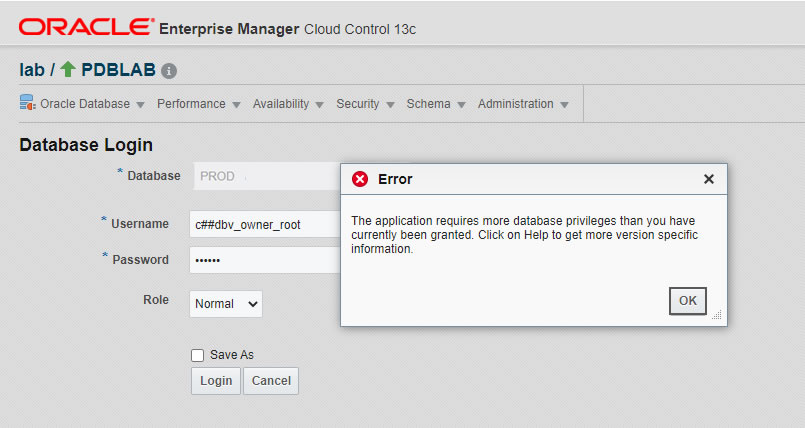The height and width of the screenshot is (428, 805).
Task: Open the Role dropdown set to Normal
Action: 226,304
